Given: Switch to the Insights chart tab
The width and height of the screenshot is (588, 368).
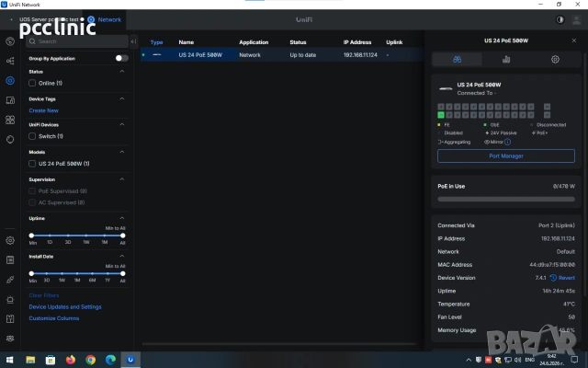Looking at the screenshot, I should tap(506, 59).
